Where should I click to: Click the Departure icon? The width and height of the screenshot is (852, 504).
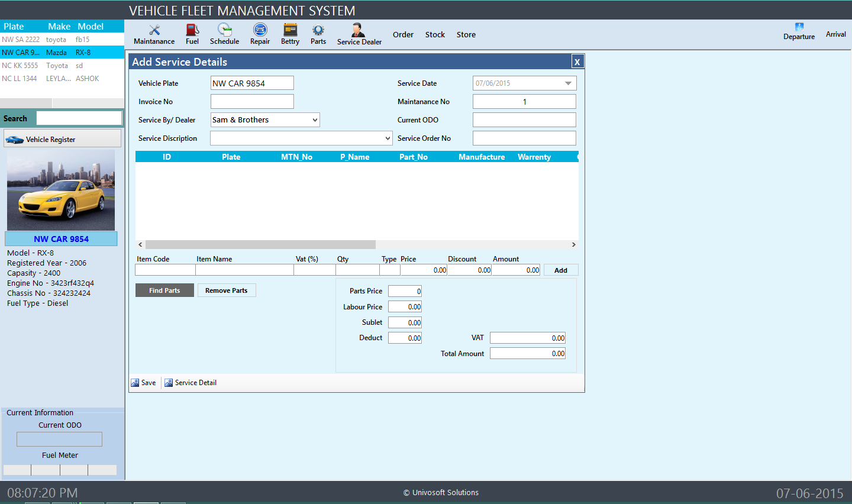click(x=799, y=27)
